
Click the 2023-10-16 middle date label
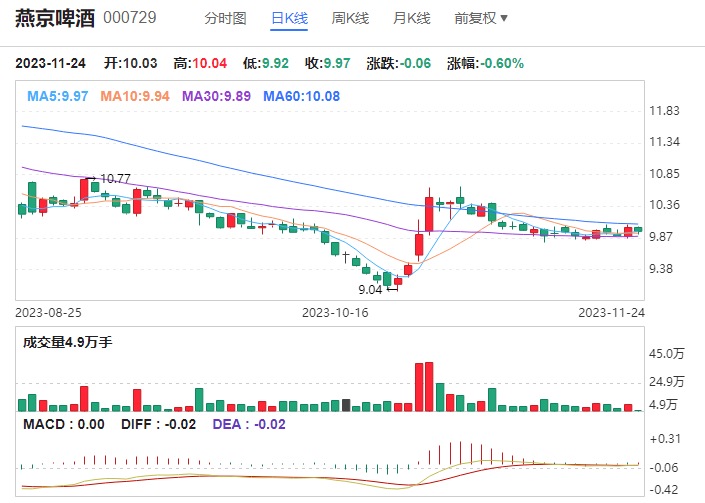335,313
